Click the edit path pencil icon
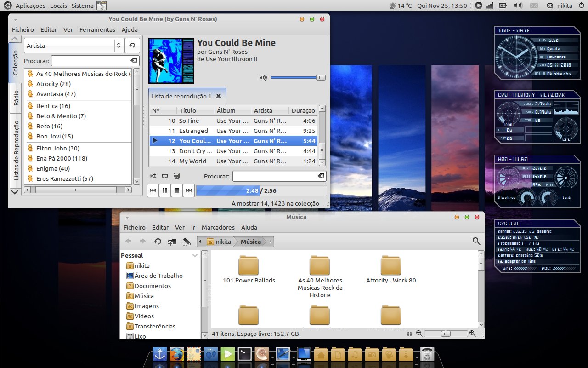The height and width of the screenshot is (368, 588). pyautogui.click(x=187, y=241)
